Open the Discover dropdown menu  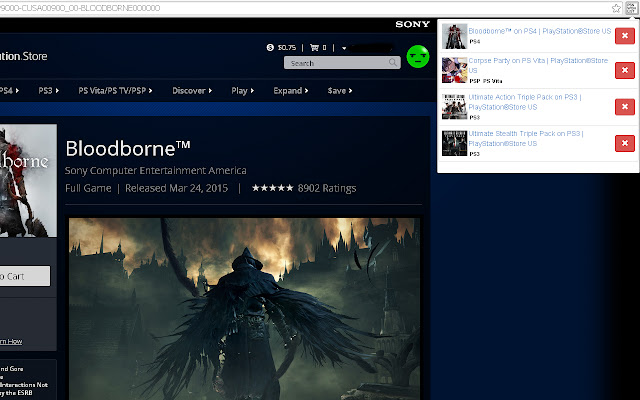coord(191,90)
